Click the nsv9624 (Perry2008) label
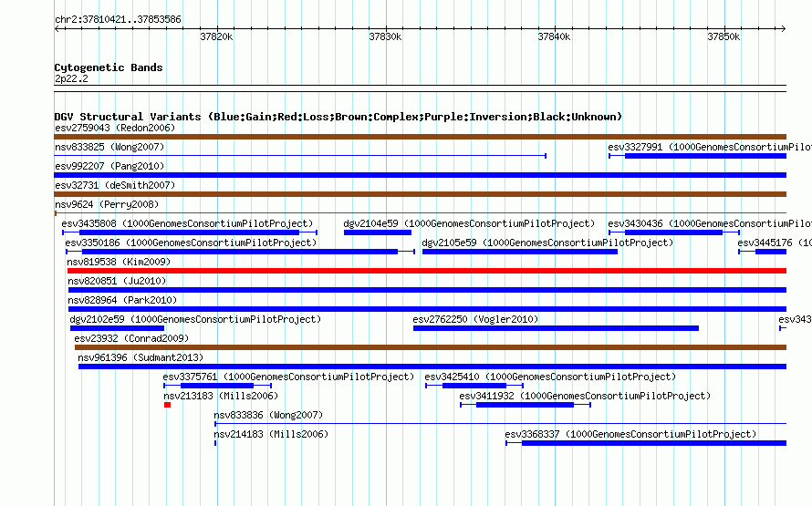 tap(107, 204)
